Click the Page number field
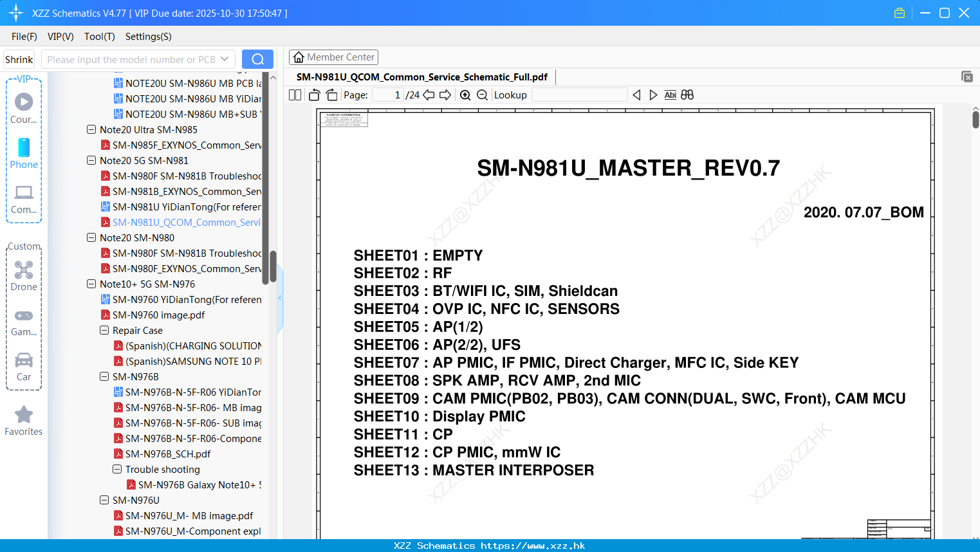980x552 pixels. 387,95
